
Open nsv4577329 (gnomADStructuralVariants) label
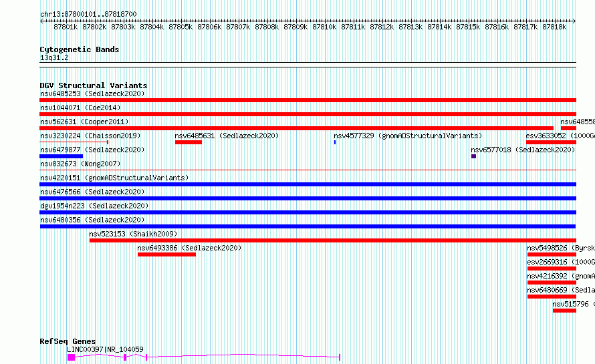[x=408, y=136]
